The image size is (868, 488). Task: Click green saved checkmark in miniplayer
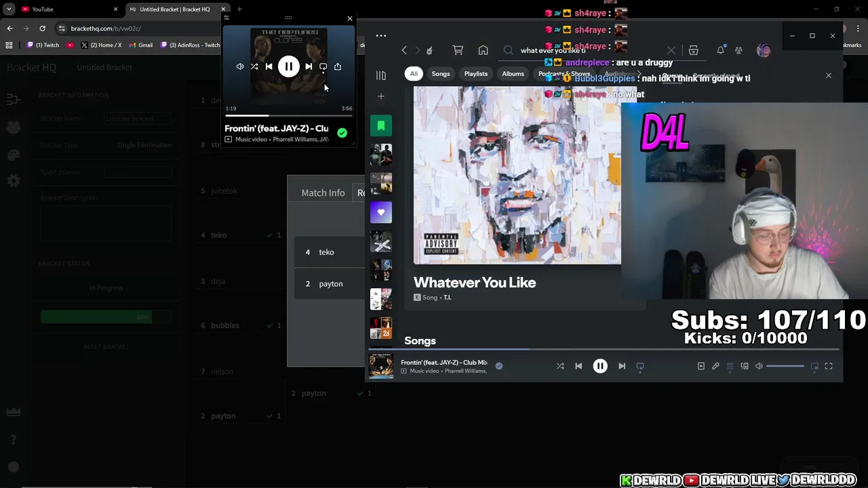pyautogui.click(x=342, y=133)
